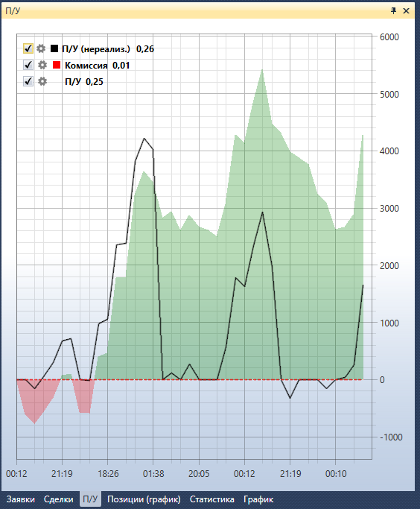
Task: Click the black П/У (нереализ.) color swatch
Action: pyautogui.click(x=54, y=48)
